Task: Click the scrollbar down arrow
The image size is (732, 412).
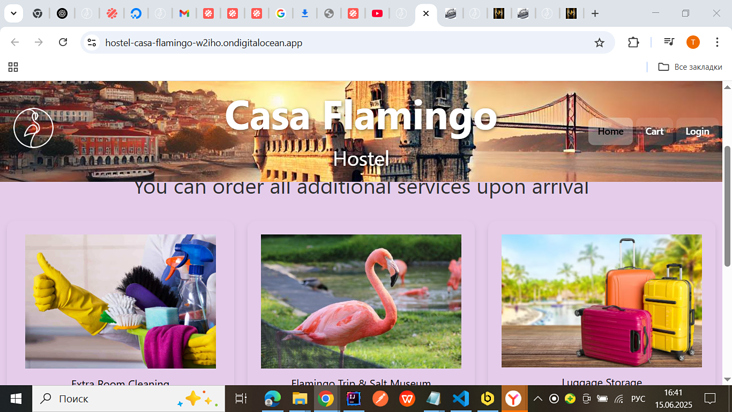Action: pos(727,379)
